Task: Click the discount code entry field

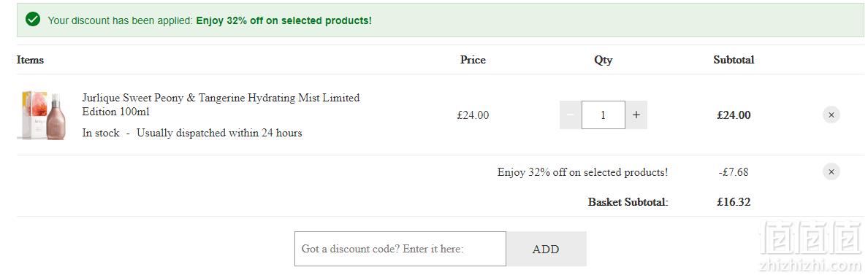Action: point(400,249)
